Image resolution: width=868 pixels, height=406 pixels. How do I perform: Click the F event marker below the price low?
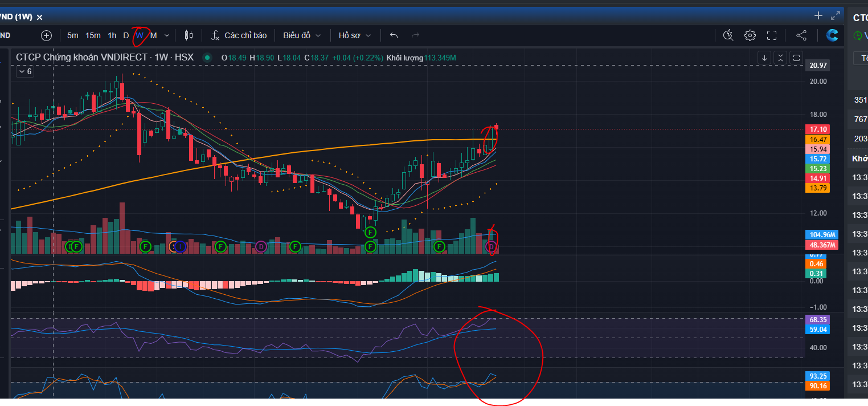[x=370, y=232]
